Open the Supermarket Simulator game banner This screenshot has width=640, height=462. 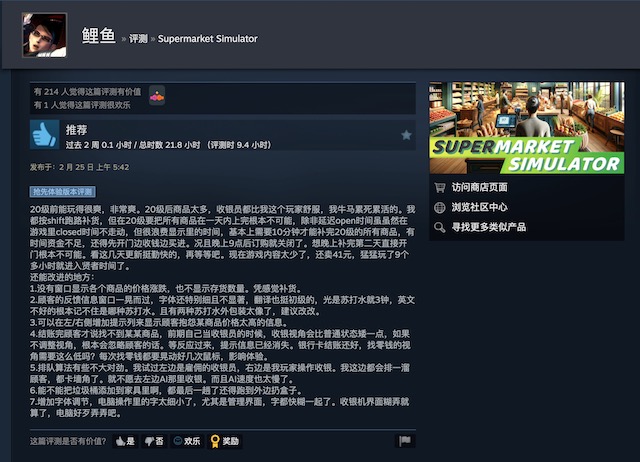(x=527, y=128)
